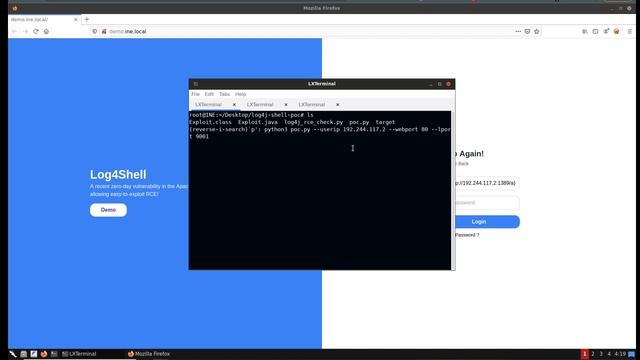This screenshot has height=360, width=640.
Task: Close the demo.ine.local browser tab
Action: pyautogui.click(x=76, y=19)
